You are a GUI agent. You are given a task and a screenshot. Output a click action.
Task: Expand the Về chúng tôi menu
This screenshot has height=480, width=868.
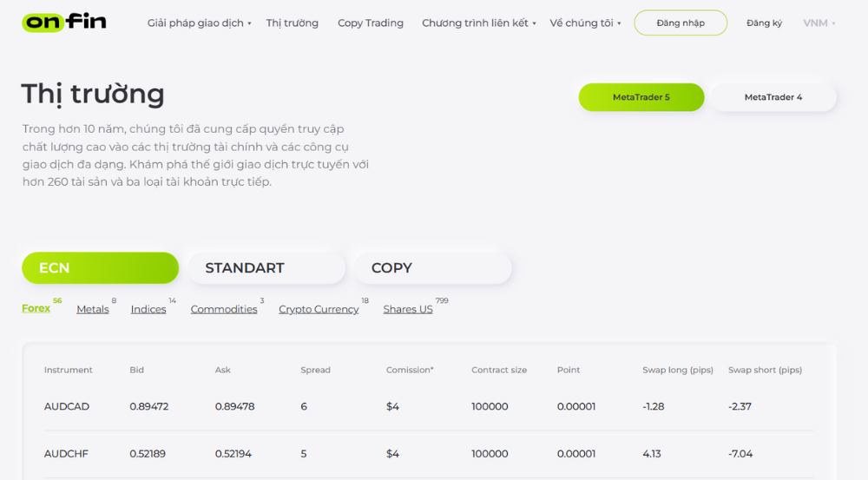[585, 23]
